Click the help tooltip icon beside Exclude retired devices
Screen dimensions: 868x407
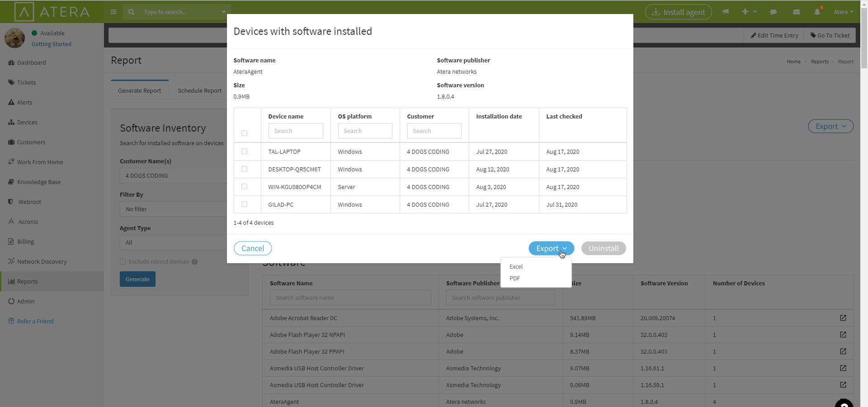pyautogui.click(x=195, y=262)
